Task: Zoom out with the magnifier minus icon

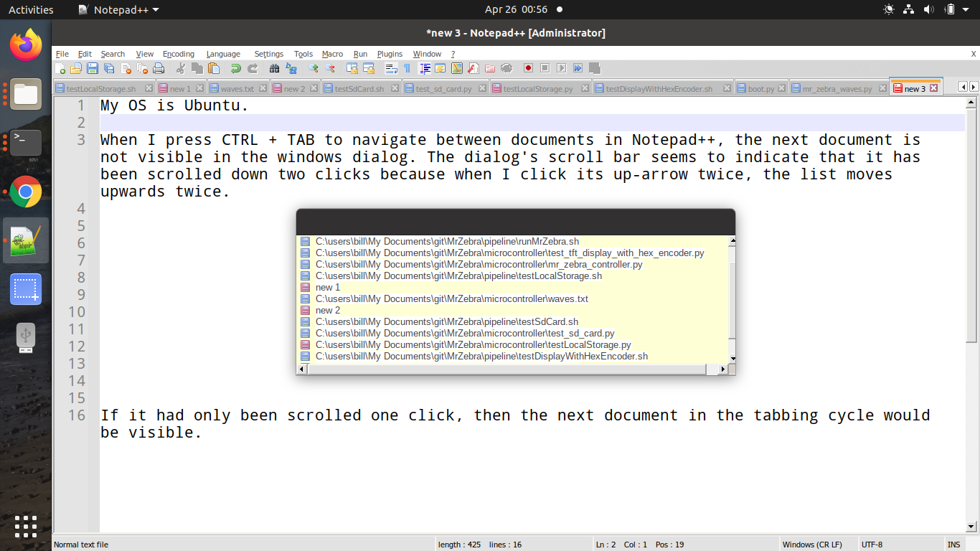Action: click(330, 68)
